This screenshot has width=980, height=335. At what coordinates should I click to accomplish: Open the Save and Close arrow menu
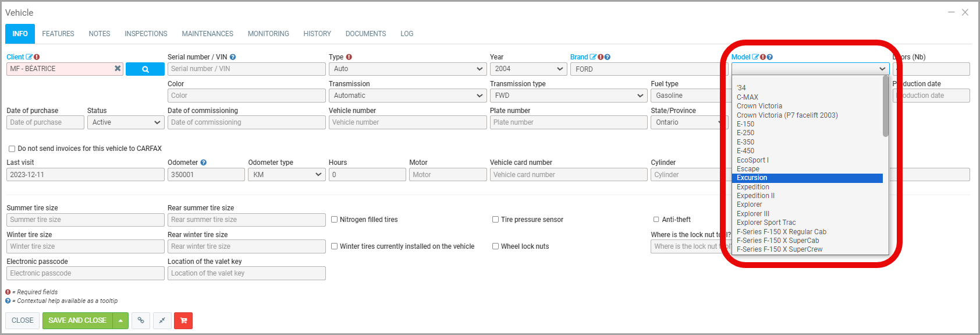tap(120, 320)
